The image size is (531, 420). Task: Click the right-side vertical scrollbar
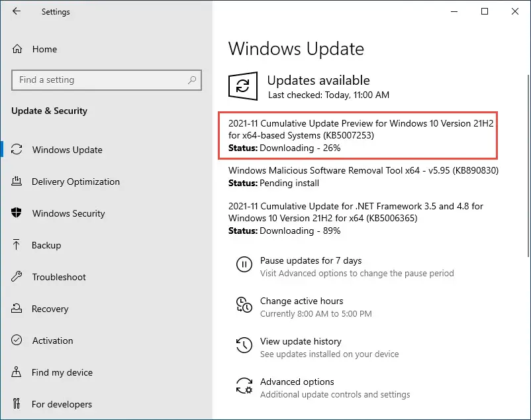click(528, 166)
